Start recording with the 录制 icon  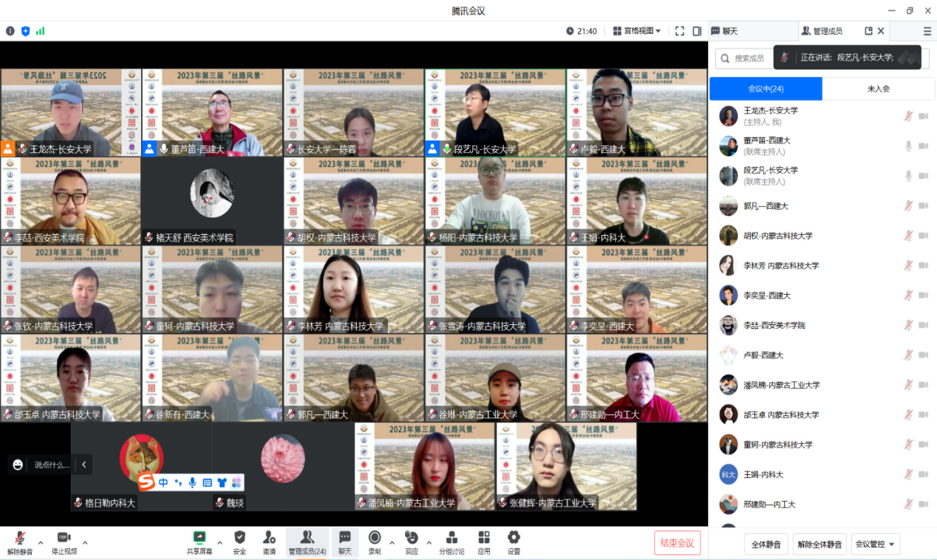click(x=375, y=542)
